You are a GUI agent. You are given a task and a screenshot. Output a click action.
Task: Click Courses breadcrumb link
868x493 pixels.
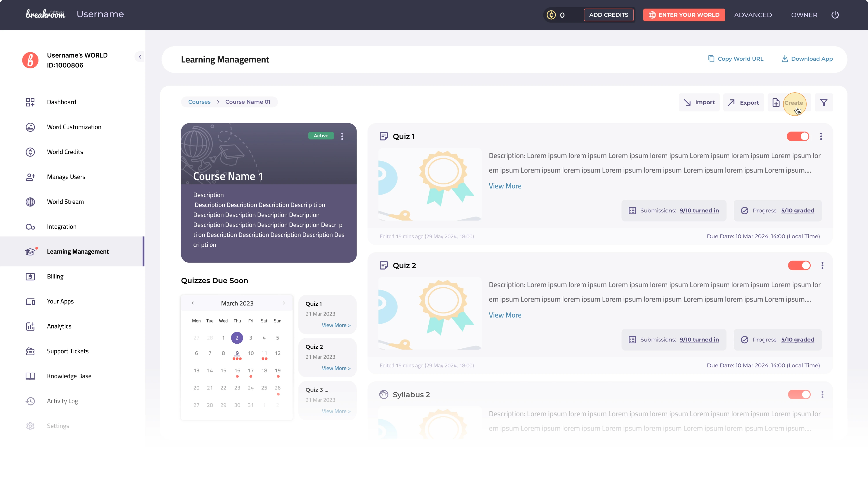199,102
